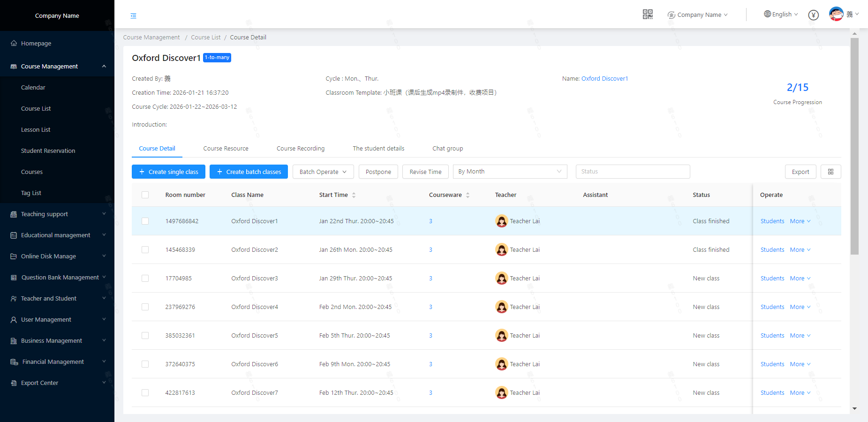Click the yen currency icon
Viewport: 868px width, 422px height.
pos(814,15)
